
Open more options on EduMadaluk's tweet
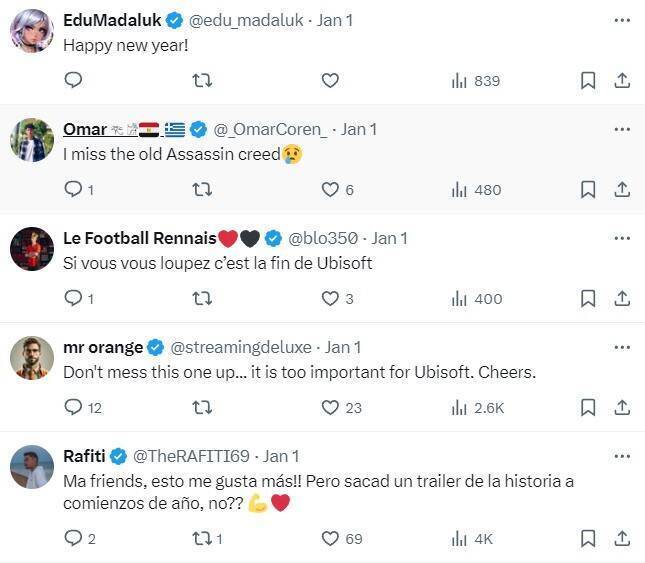point(622,20)
